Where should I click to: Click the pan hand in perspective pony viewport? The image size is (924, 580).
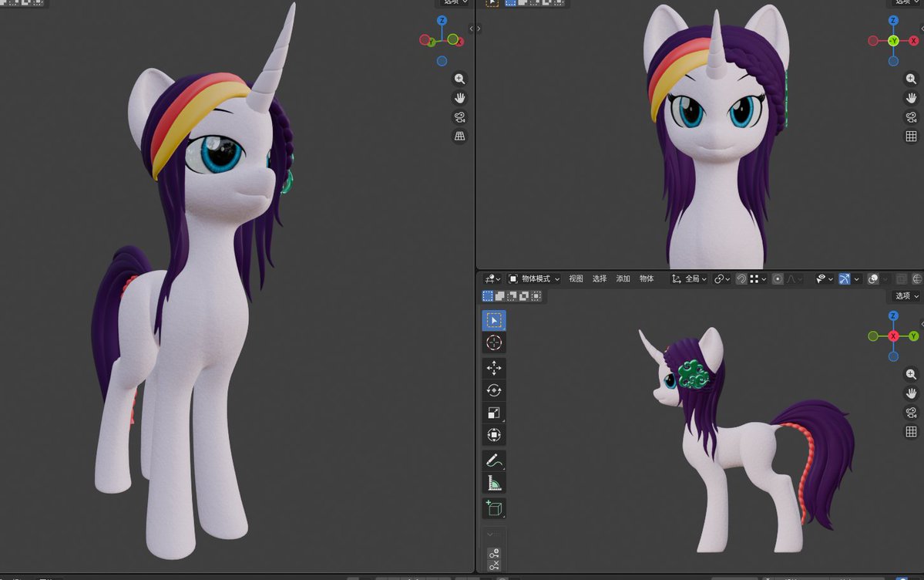click(459, 98)
